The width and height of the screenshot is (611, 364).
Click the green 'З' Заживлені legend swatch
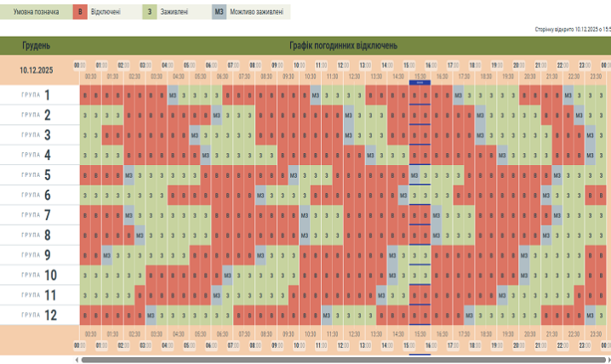pyautogui.click(x=149, y=13)
